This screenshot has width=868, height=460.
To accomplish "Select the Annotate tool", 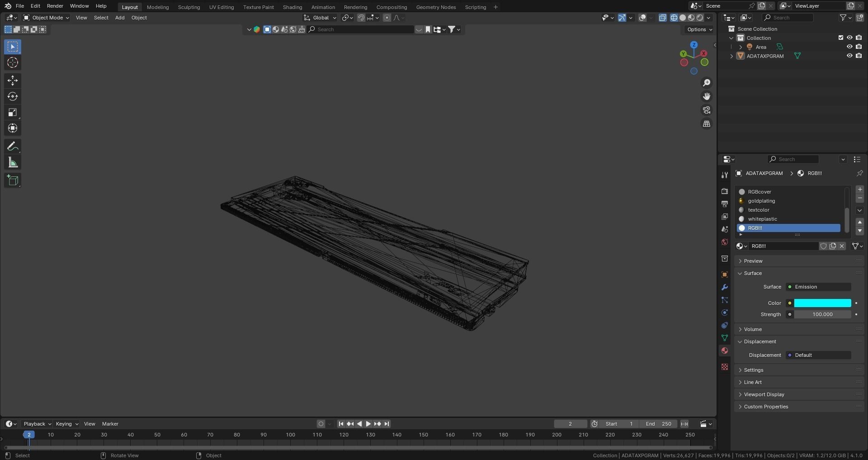I will point(13,147).
